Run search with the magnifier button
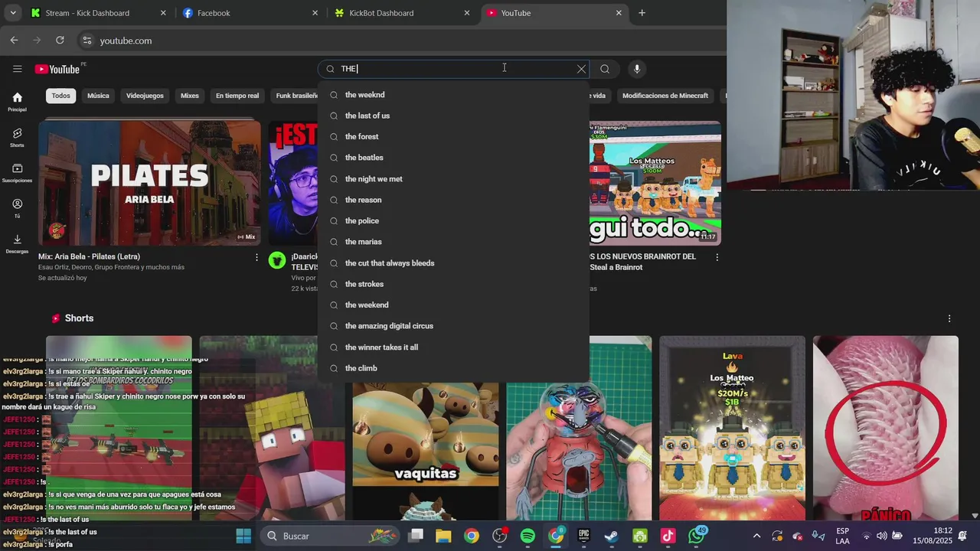This screenshot has width=980, height=551. tap(605, 69)
